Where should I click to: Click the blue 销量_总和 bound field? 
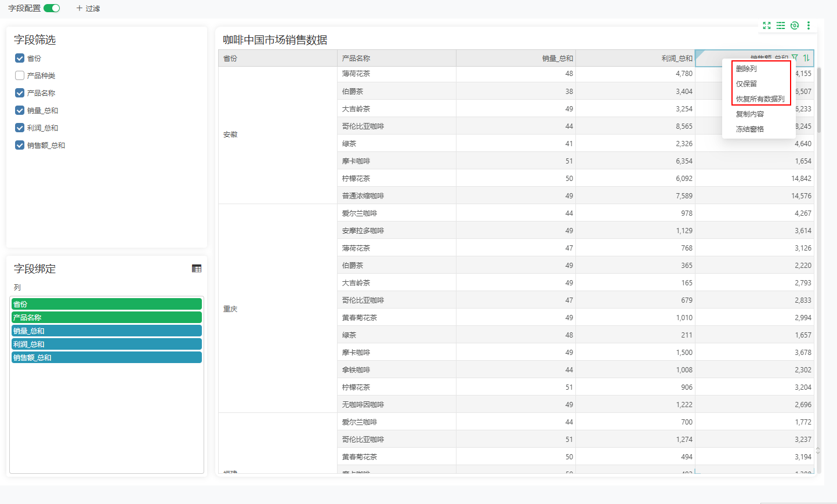(107, 331)
